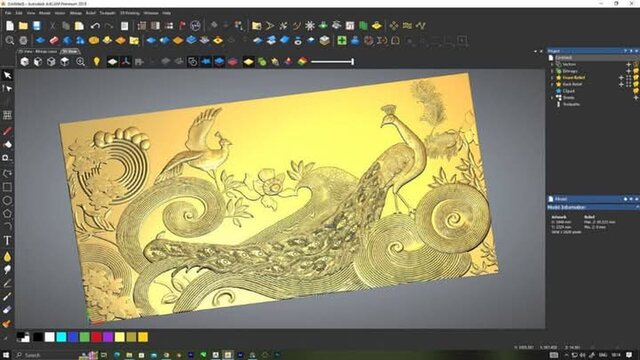Screen dimensions: 640x360
Task: Select the yellow droplet sculpting tool
Action: pyautogui.click(x=7, y=257)
